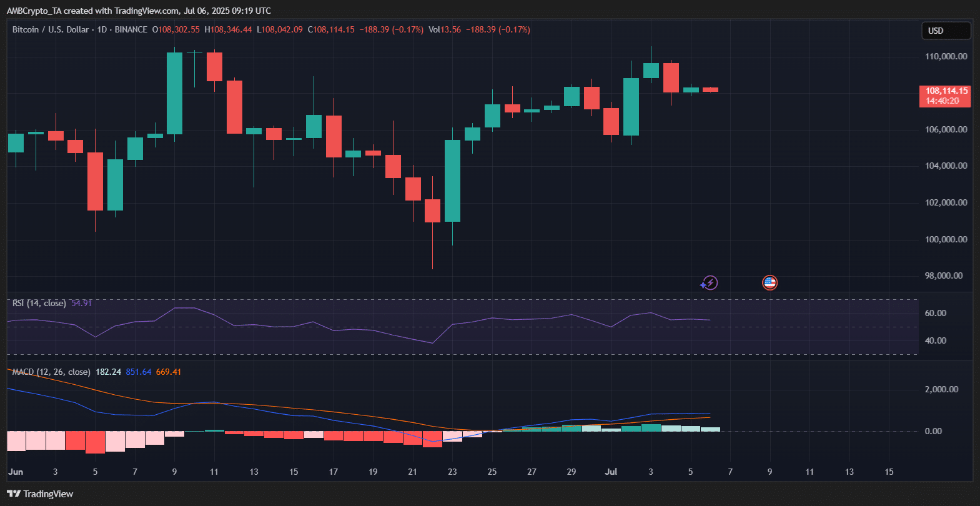This screenshot has height=506, width=980.
Task: Click the US flag economic event icon
Action: point(770,283)
